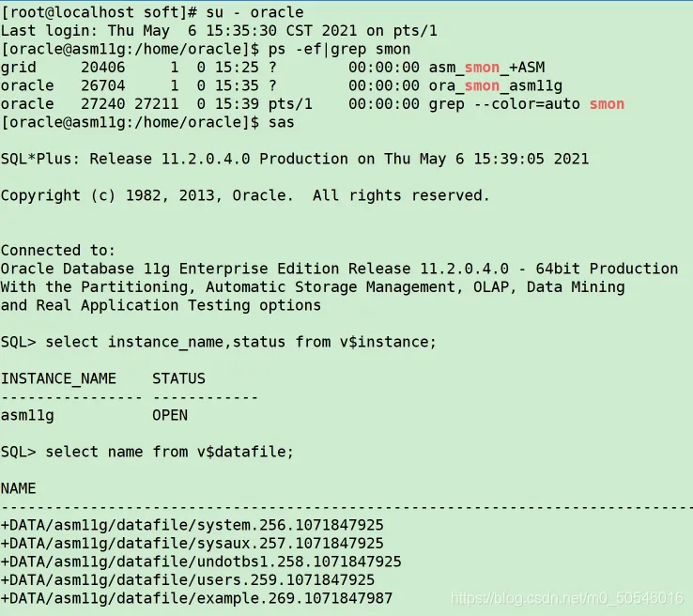Click the 'select name from v$datafile' query
693x616 pixels.
(170, 452)
